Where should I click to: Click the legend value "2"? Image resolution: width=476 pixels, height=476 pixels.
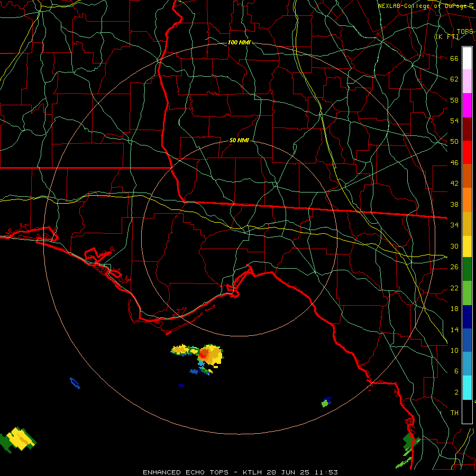coord(456,392)
